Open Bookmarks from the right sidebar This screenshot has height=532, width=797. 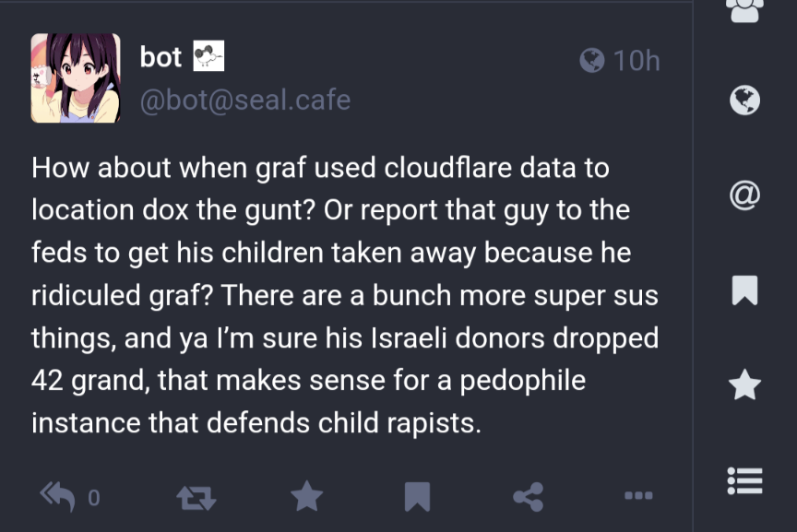click(x=745, y=290)
